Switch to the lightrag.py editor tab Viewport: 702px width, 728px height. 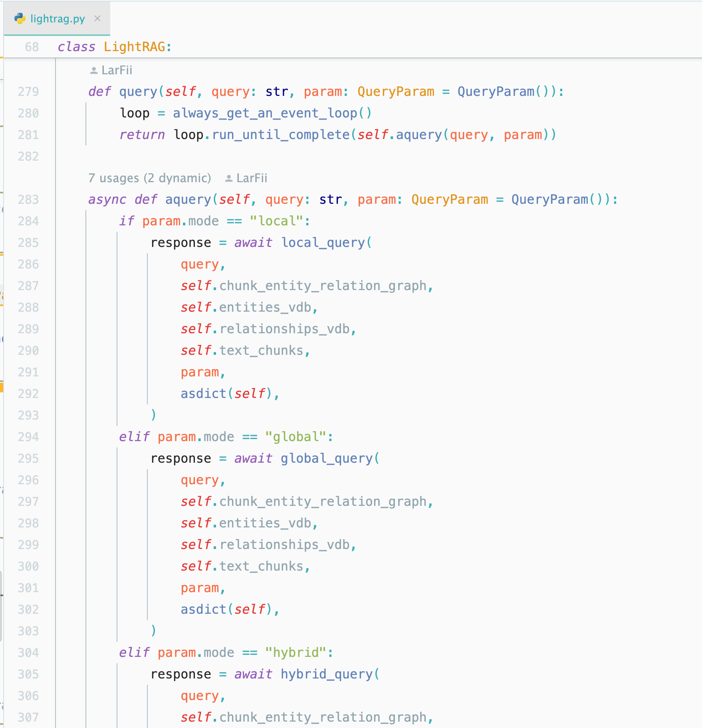tap(57, 19)
